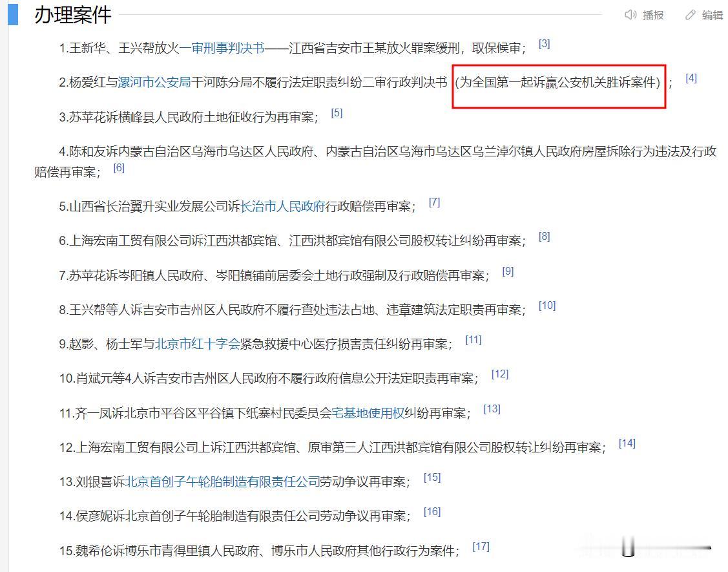Click the 办理案件 section heading
Image resolution: width=728 pixels, height=572 pixels.
coord(73,15)
